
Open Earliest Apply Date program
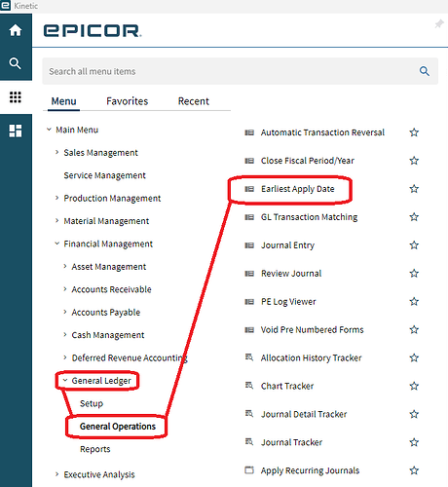click(x=298, y=189)
